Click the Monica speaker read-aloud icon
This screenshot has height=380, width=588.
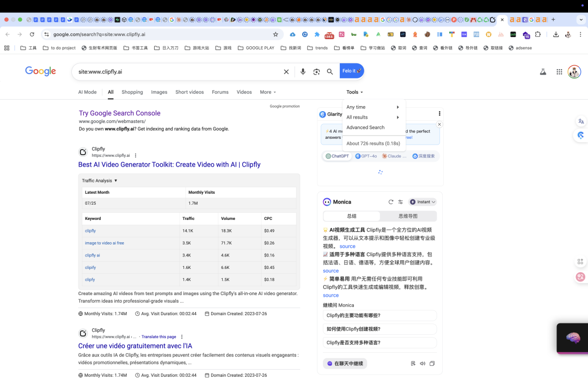pyautogui.click(x=422, y=364)
